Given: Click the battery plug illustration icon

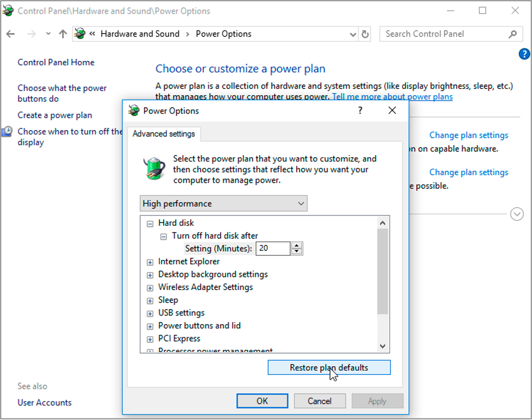Looking at the screenshot, I should tap(154, 169).
